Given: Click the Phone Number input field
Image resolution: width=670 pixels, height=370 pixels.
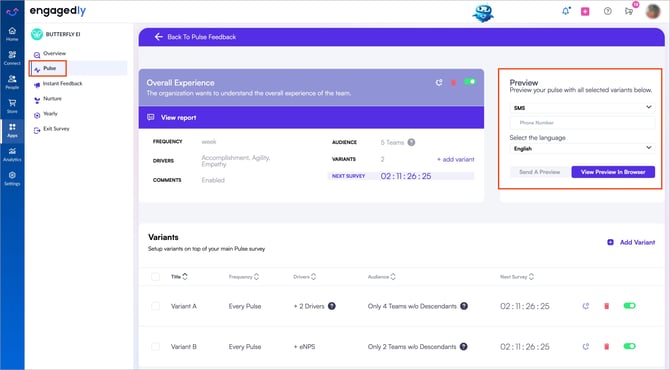Looking at the screenshot, I should tap(582, 123).
